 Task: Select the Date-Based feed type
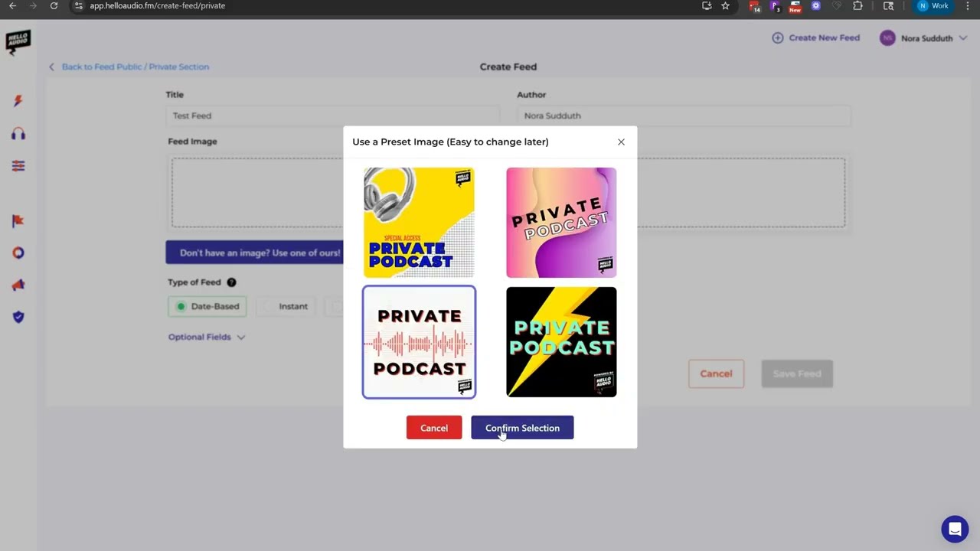(x=207, y=306)
